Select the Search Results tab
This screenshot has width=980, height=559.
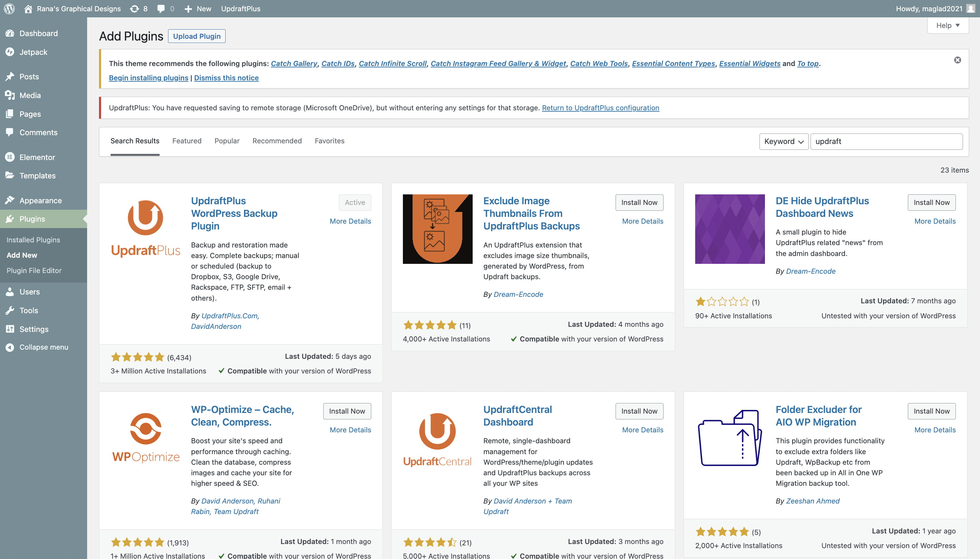tap(135, 141)
